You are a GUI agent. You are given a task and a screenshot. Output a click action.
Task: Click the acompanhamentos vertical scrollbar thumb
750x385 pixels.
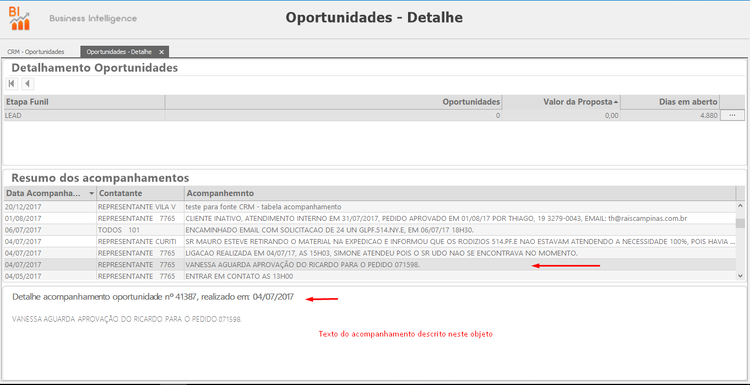click(740, 224)
